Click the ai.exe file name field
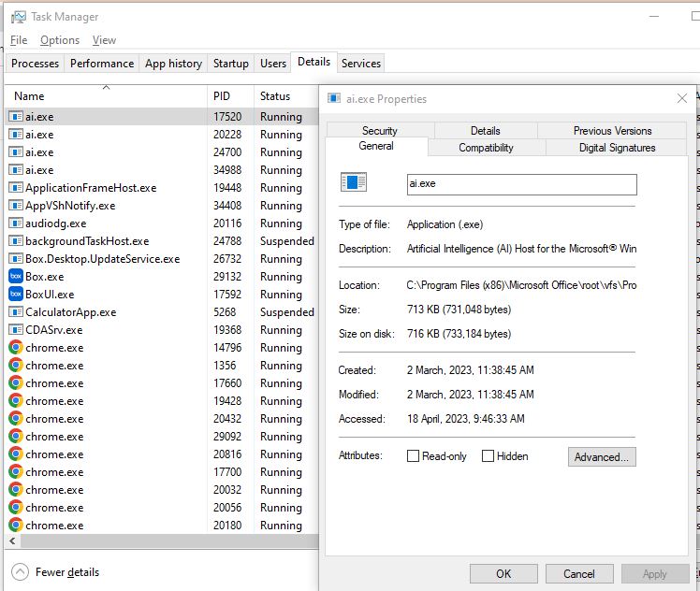 tap(522, 184)
